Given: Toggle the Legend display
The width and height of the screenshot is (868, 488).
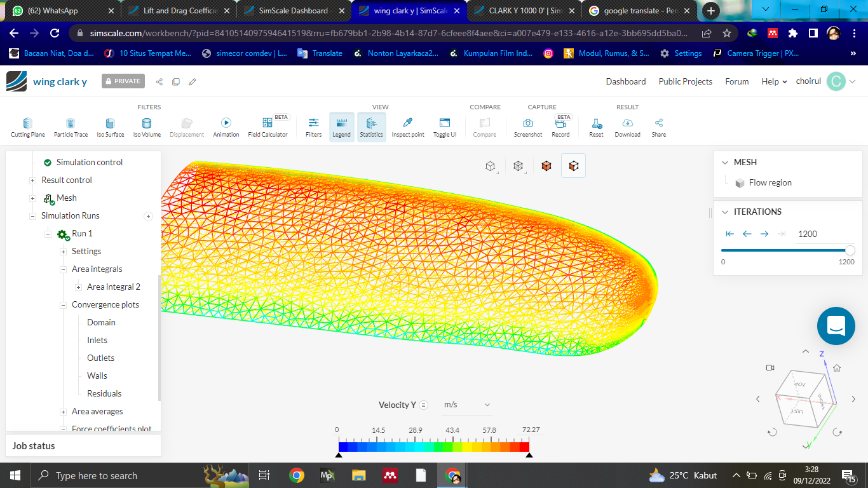Looking at the screenshot, I should (x=341, y=127).
